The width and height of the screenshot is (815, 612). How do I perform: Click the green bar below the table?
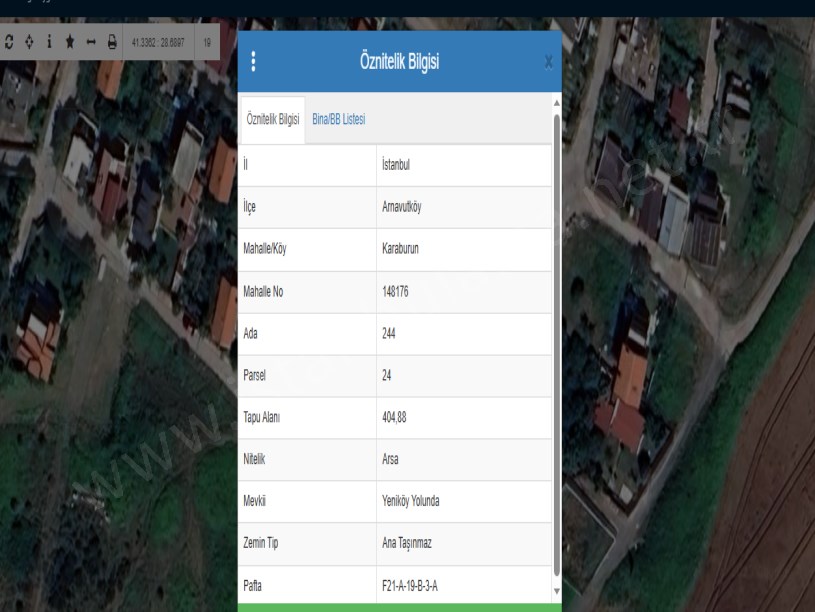pos(399,606)
